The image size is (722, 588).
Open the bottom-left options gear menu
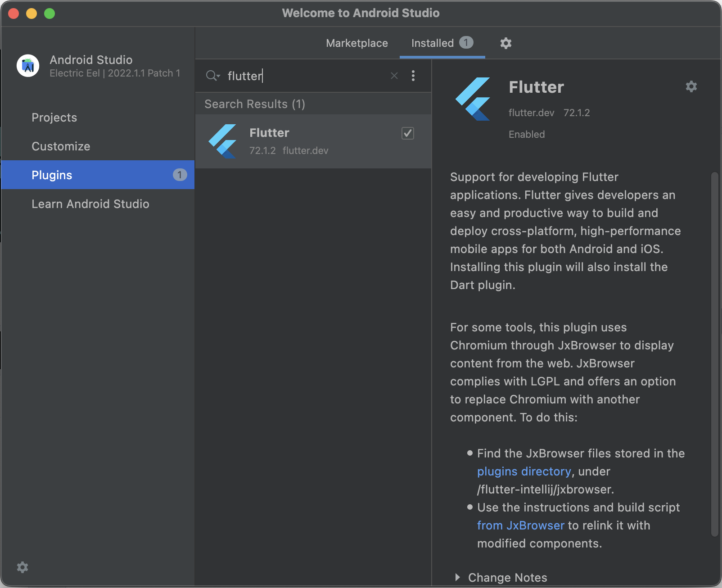tap(23, 567)
